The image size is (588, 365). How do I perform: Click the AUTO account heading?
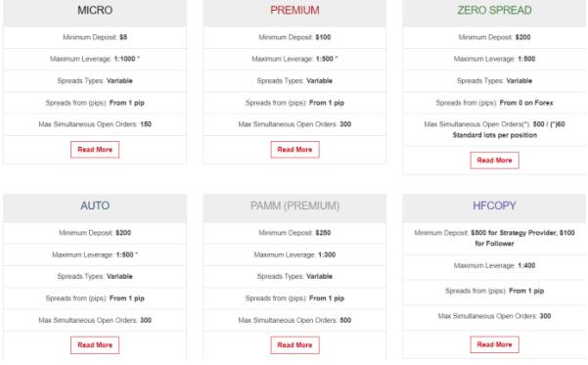(95, 205)
